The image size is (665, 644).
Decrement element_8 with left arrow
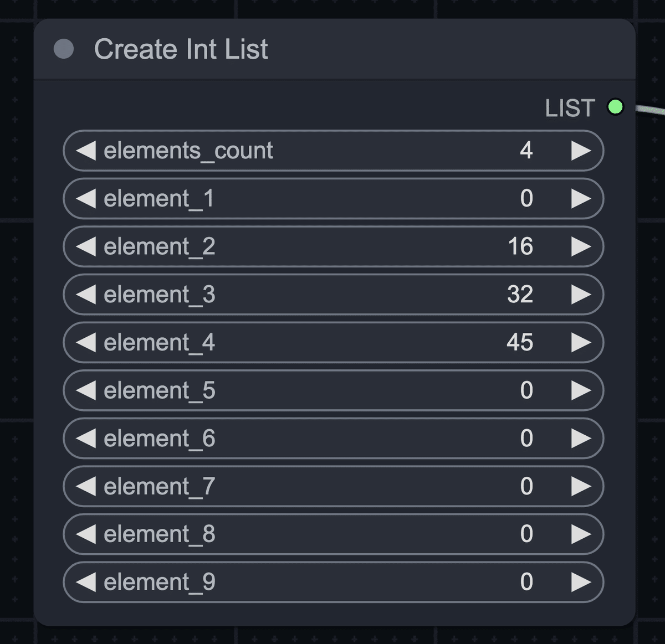(86, 534)
